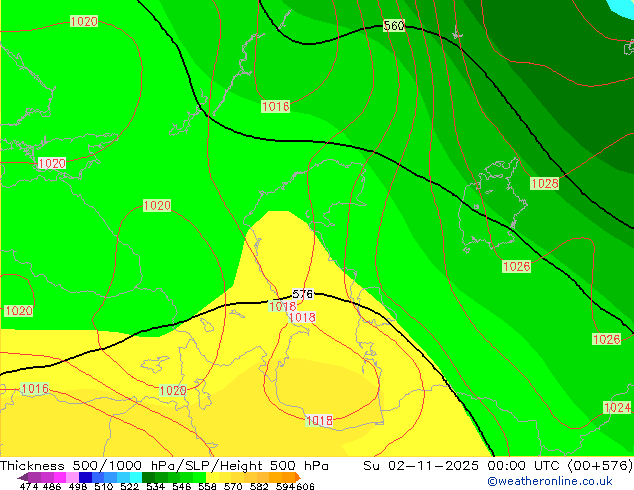The width and height of the screenshot is (634, 490).
Task: Click the forecast date 02-11-2025 text
Action: 433,466
